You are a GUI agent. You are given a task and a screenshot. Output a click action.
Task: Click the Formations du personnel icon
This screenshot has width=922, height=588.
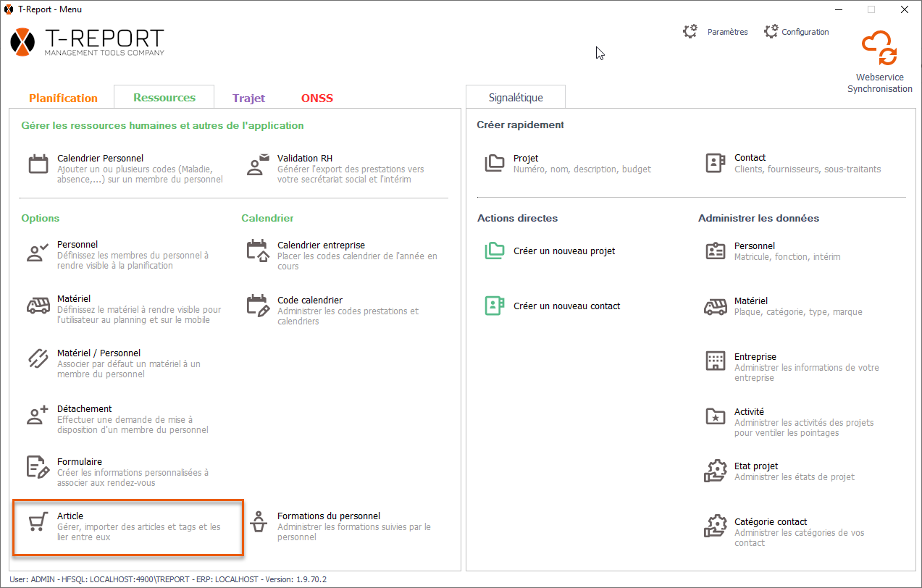coord(257,522)
